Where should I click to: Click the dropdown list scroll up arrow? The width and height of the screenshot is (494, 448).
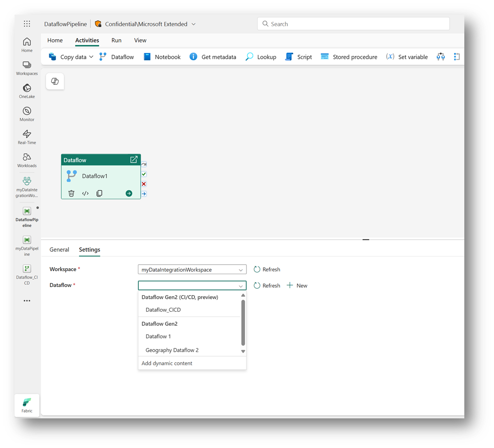(243, 295)
